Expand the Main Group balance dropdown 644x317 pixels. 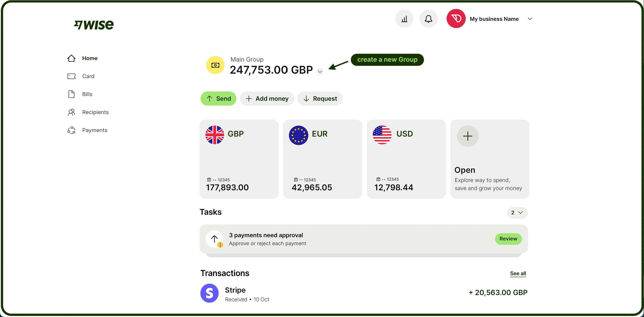320,72
